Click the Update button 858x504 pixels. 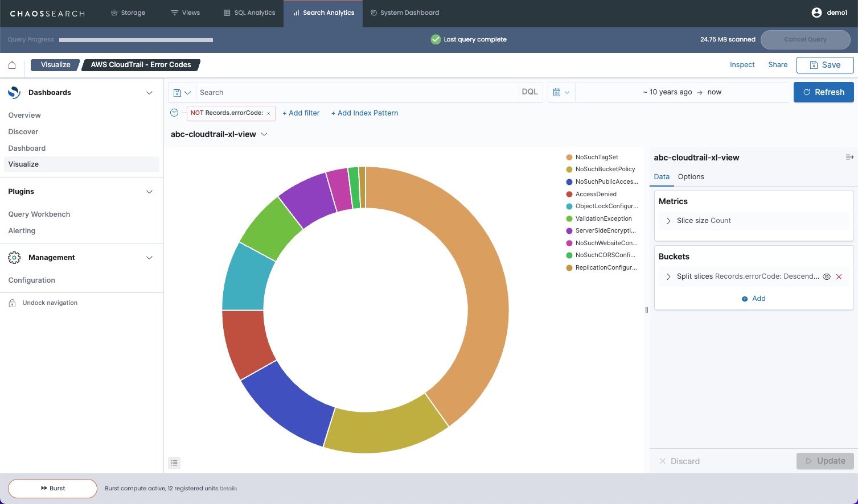825,461
